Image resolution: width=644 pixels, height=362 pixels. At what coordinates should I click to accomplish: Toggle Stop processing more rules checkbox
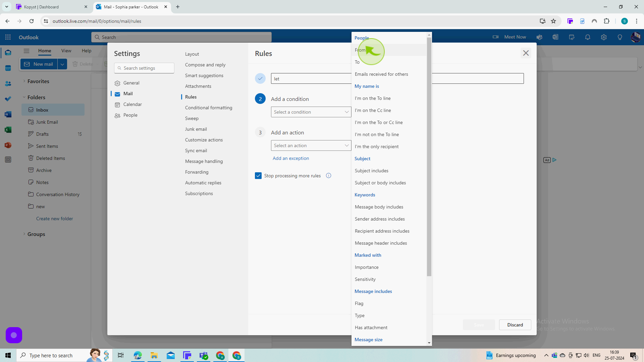coord(258,176)
